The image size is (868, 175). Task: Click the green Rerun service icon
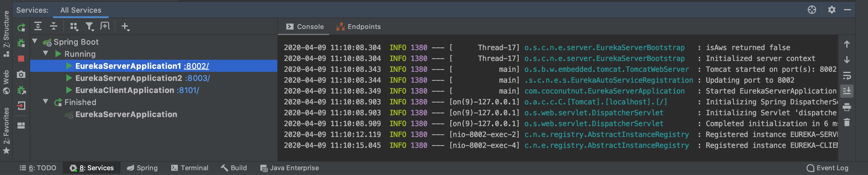point(21,27)
